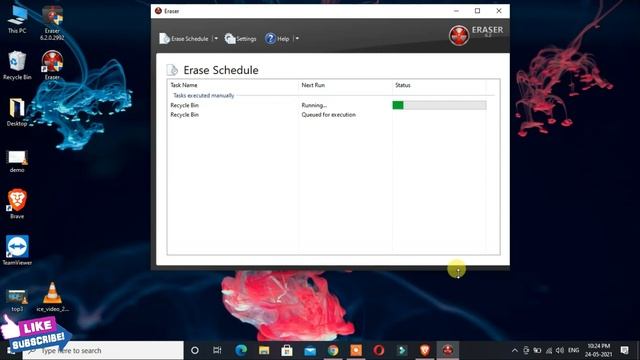Screen dimensions: 640x360
Task: Select the Eraser desktop shortcut
Action: tap(52, 65)
